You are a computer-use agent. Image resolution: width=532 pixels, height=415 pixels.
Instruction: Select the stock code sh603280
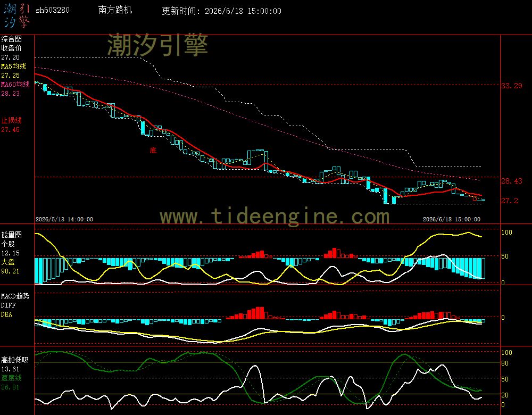pyautogui.click(x=53, y=10)
